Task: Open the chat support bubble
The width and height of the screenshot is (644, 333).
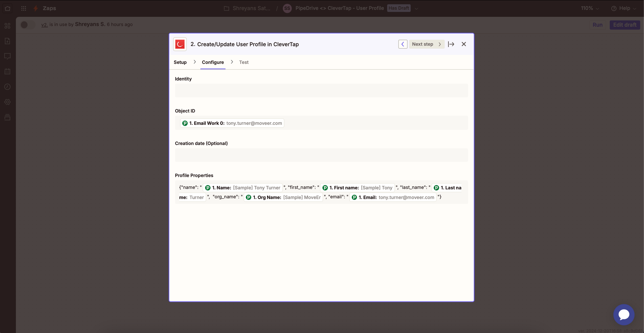Action: [624, 315]
